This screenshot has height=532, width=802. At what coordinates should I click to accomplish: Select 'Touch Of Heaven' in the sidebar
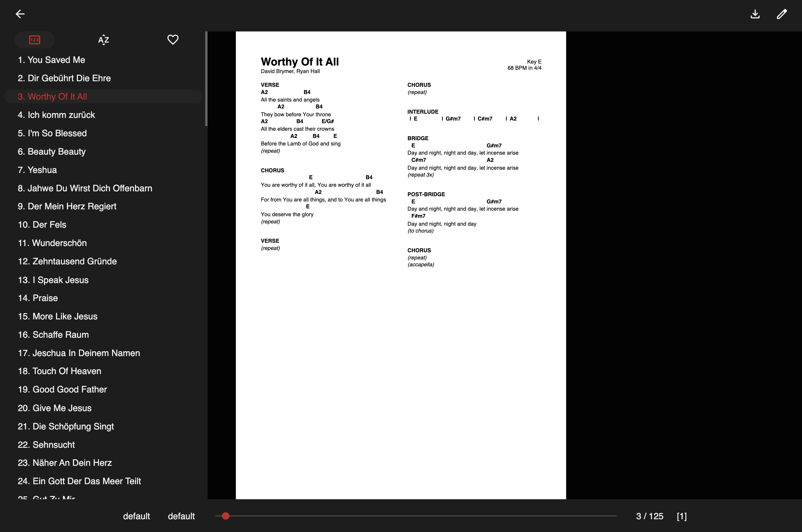pyautogui.click(x=59, y=371)
